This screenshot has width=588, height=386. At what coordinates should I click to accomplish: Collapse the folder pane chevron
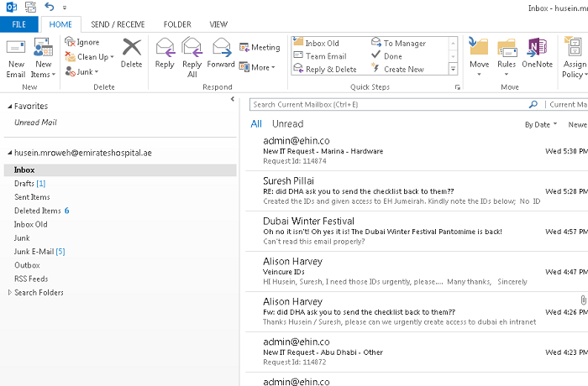(x=233, y=99)
